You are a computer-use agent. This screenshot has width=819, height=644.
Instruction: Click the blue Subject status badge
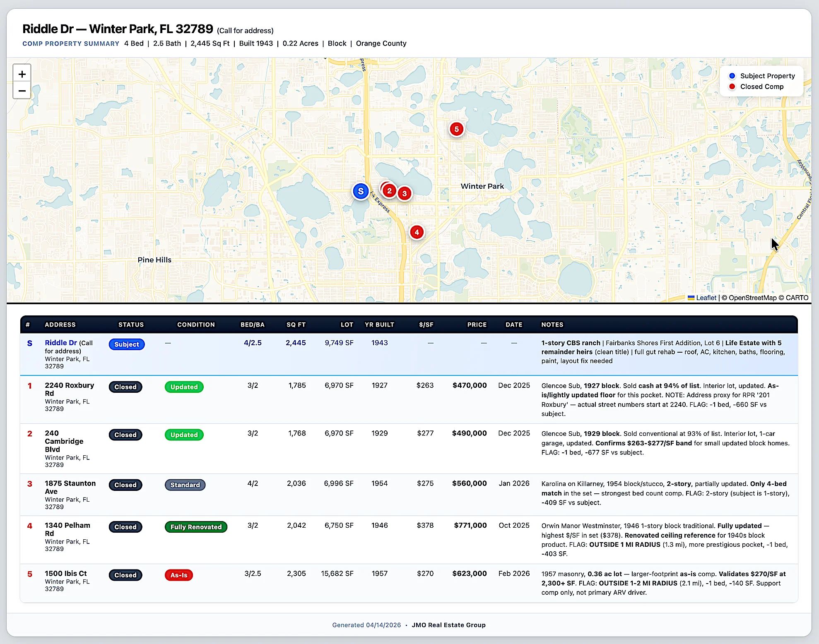127,344
